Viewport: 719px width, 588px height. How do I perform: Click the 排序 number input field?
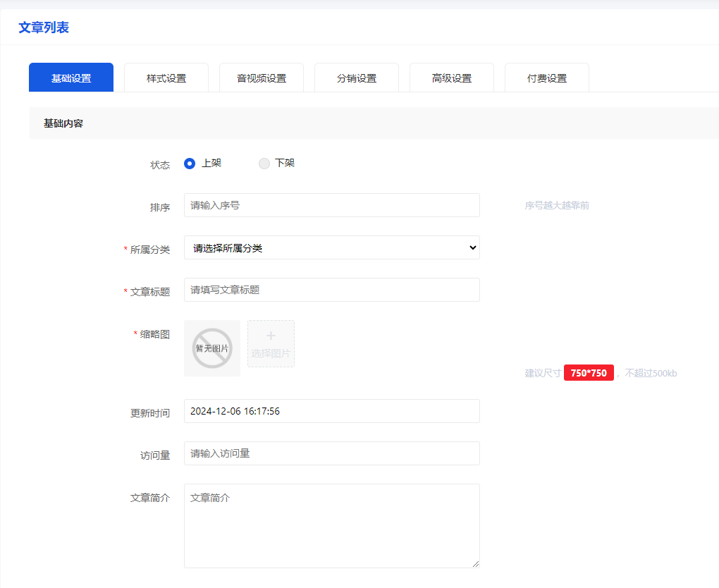331,205
